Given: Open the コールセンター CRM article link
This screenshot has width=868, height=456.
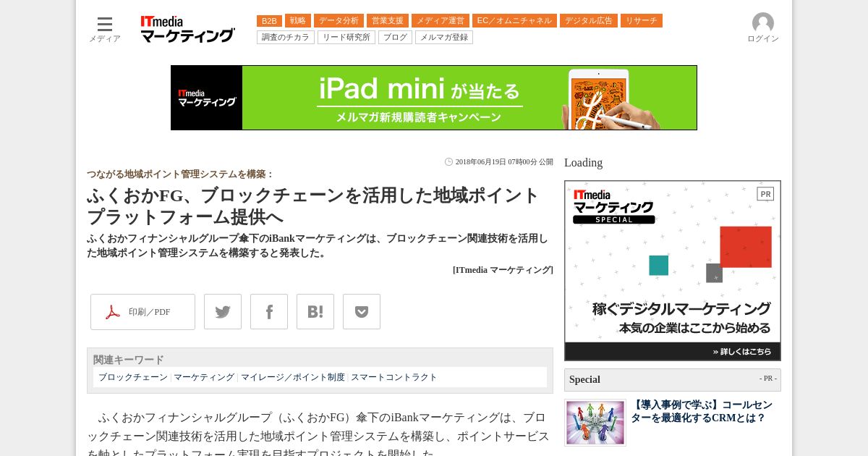Looking at the screenshot, I should 702,411.
